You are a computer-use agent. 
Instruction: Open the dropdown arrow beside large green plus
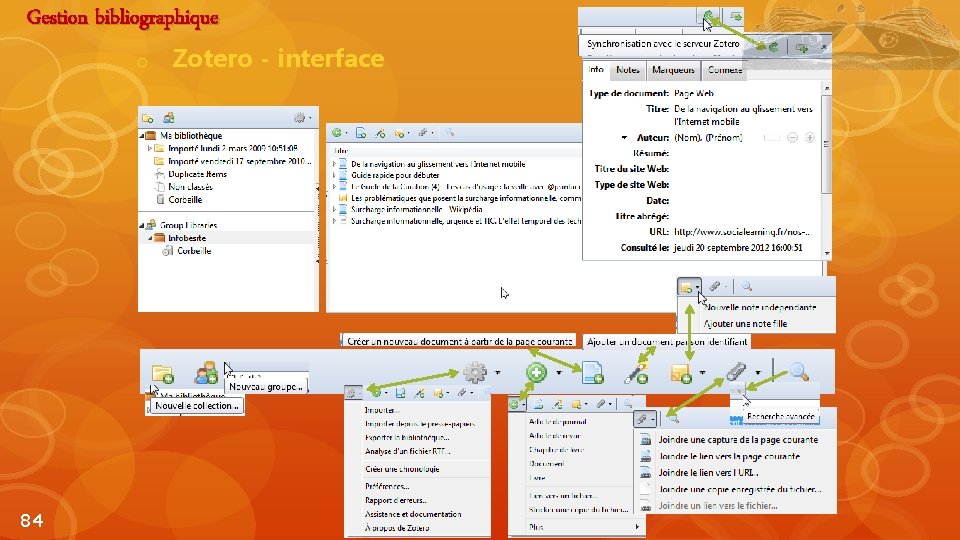click(558, 372)
